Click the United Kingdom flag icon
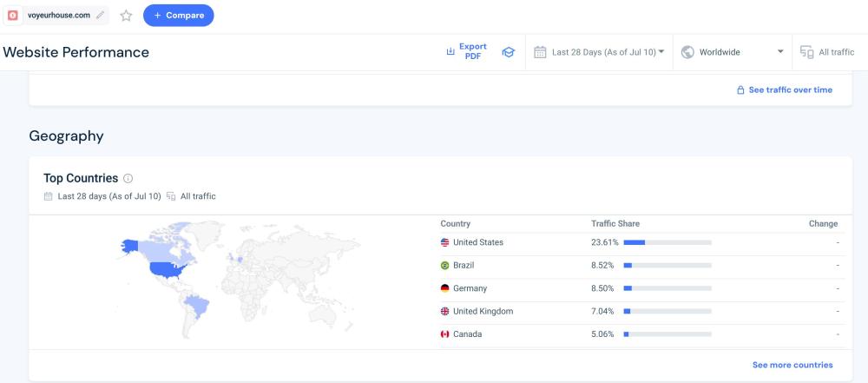The width and height of the screenshot is (868, 383). tap(445, 311)
